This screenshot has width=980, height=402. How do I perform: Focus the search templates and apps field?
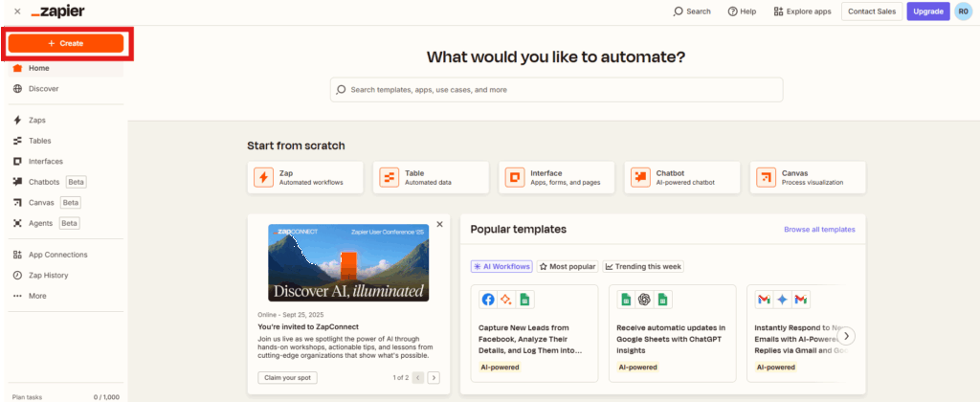click(556, 89)
